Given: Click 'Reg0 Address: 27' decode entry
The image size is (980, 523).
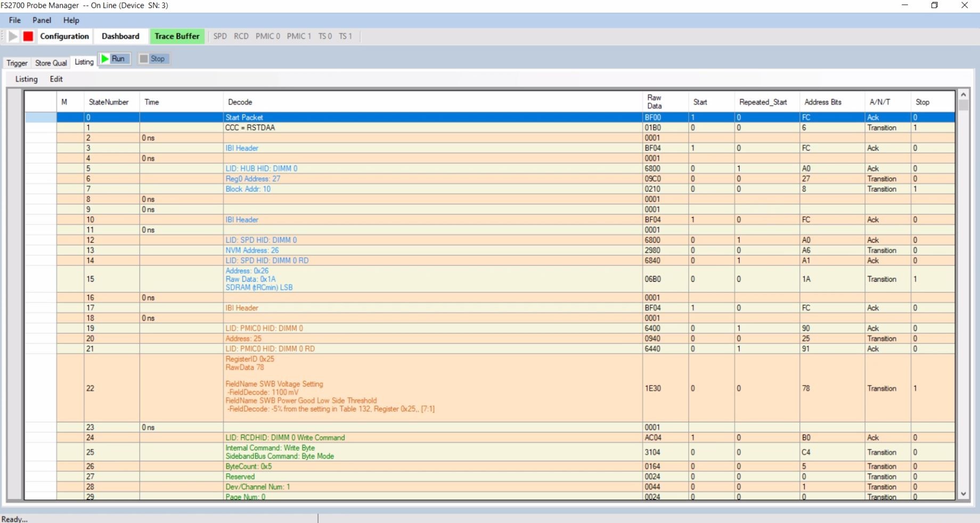Looking at the screenshot, I should (x=252, y=179).
